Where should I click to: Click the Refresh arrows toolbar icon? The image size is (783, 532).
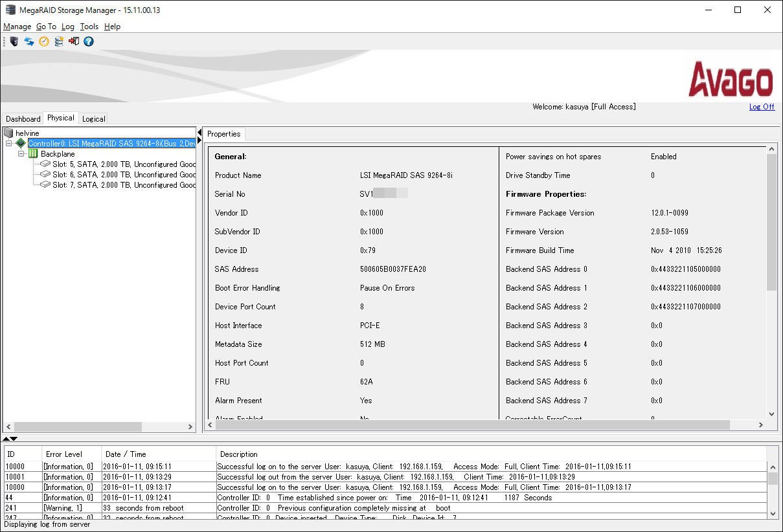point(29,41)
